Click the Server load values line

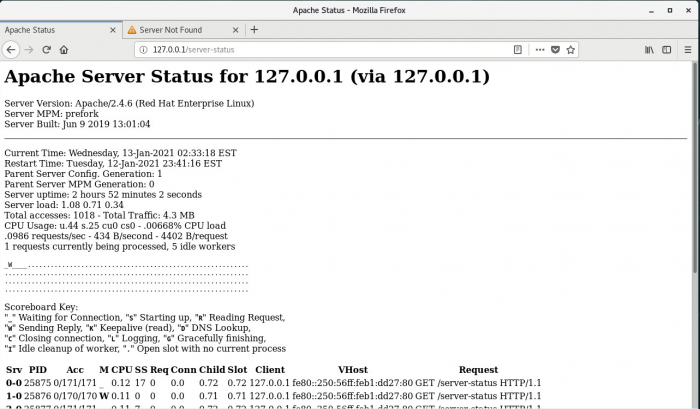click(x=64, y=204)
